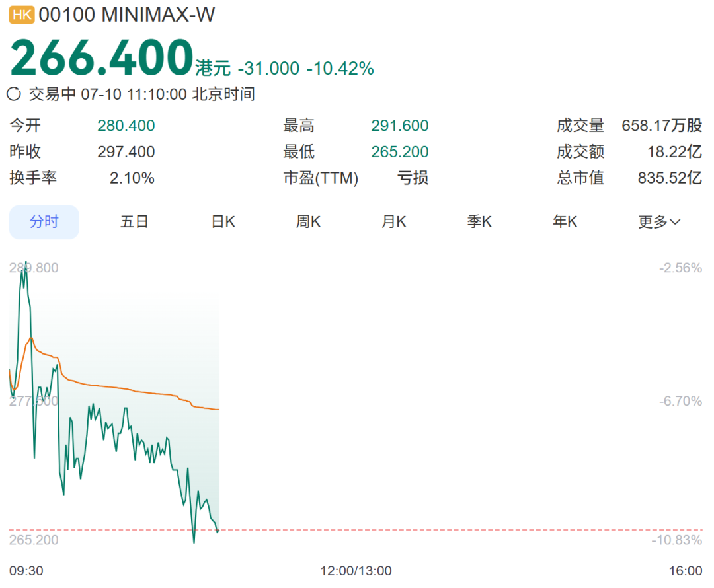This screenshot has width=714, height=588.
Task: Click the current price 266.400
Action: click(102, 57)
